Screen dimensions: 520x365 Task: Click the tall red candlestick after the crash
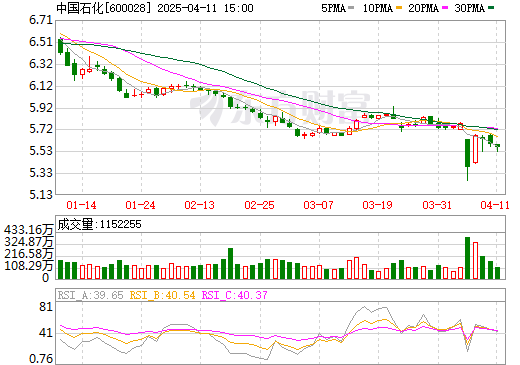coord(475,149)
